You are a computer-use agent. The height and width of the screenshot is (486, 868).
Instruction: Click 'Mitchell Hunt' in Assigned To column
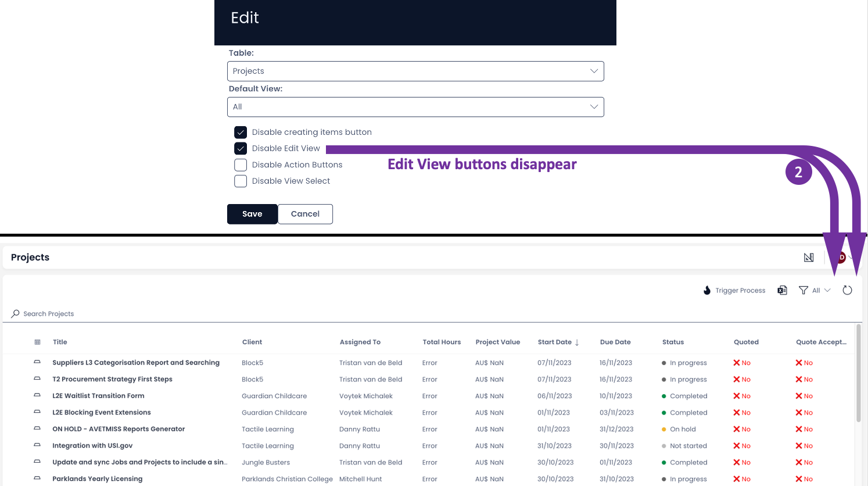pyautogui.click(x=361, y=479)
